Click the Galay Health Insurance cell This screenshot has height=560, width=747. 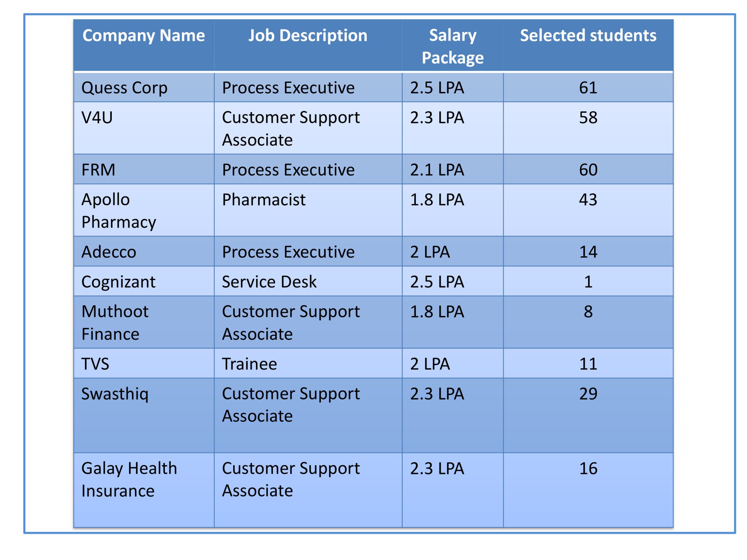pyautogui.click(x=129, y=479)
